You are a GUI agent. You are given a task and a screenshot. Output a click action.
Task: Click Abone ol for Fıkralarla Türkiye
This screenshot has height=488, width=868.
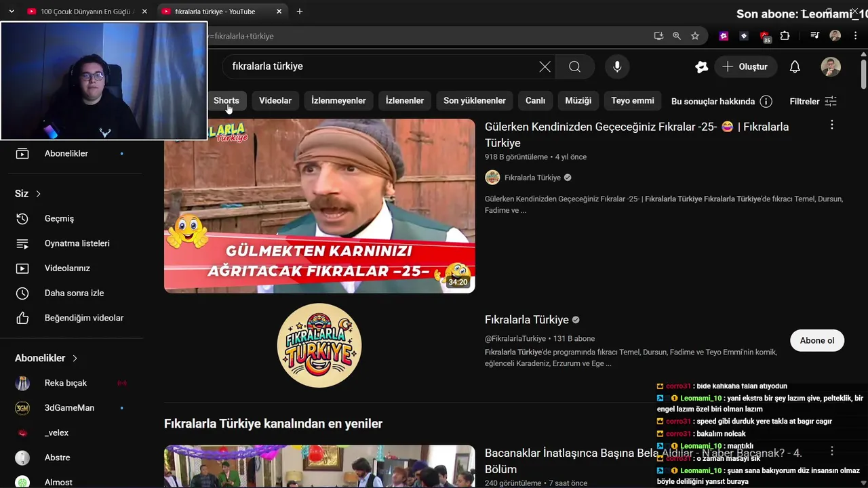coord(817,340)
